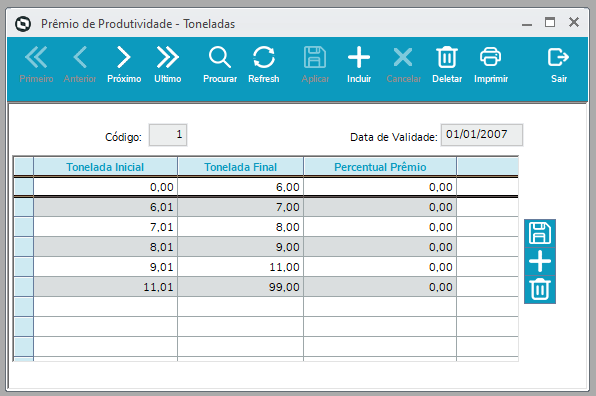This screenshot has height=396, width=596.
Task: Click row selector of the 9,01 row
Action: pyautogui.click(x=24, y=267)
